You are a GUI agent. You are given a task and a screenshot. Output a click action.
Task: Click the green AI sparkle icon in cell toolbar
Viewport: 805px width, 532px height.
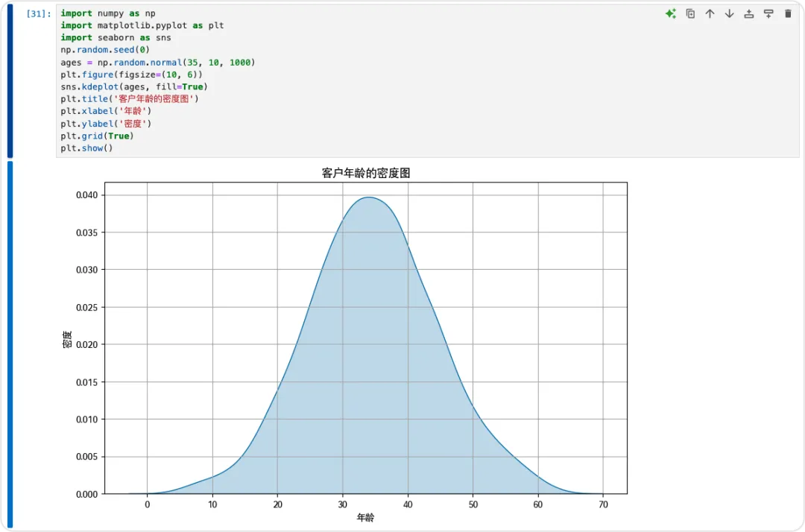click(671, 14)
